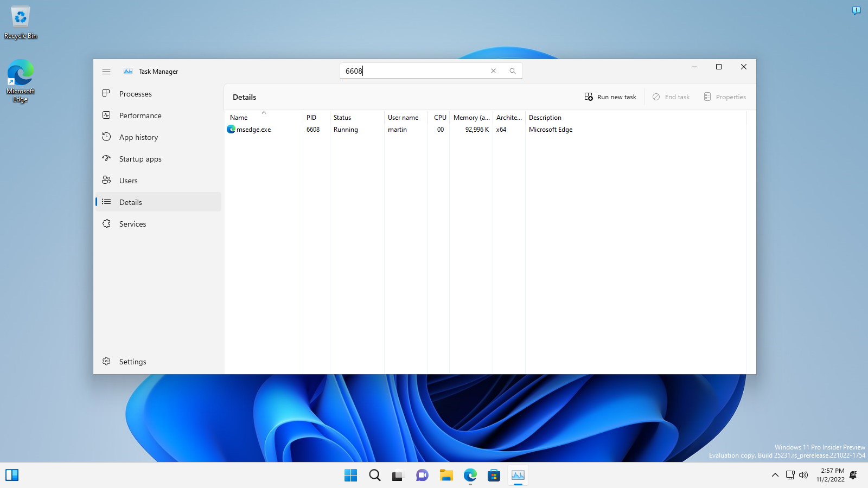Open the Startup apps page
Screen dimensions: 868x488
[x=140, y=158]
